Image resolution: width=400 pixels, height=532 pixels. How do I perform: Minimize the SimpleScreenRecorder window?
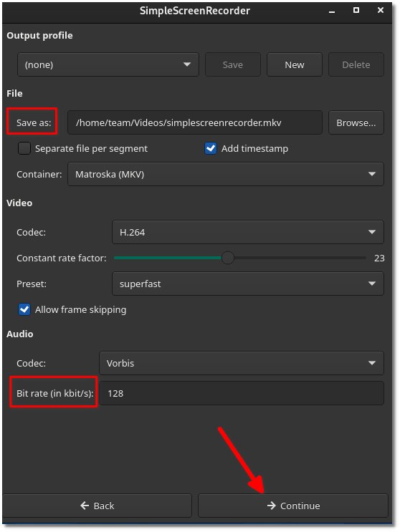coord(332,11)
